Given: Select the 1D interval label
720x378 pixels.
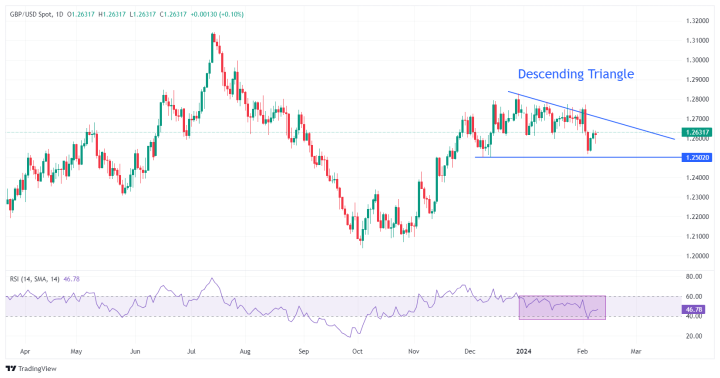Looking at the screenshot, I should coord(59,14).
